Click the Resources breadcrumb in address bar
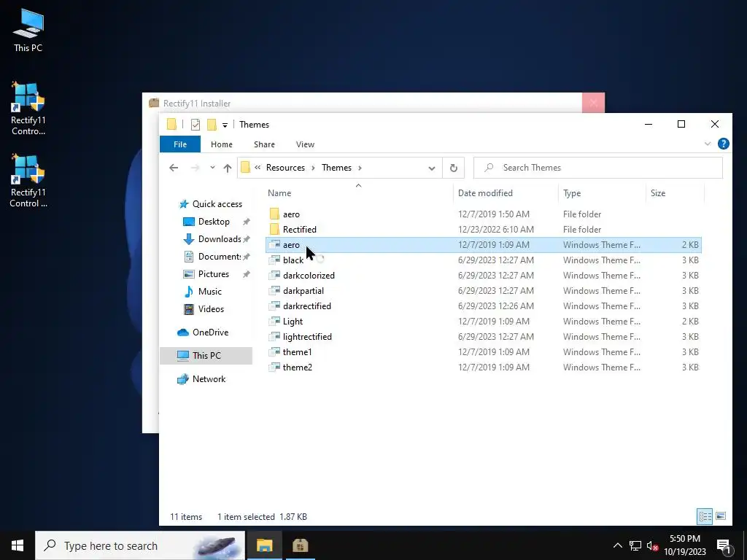 (285, 168)
